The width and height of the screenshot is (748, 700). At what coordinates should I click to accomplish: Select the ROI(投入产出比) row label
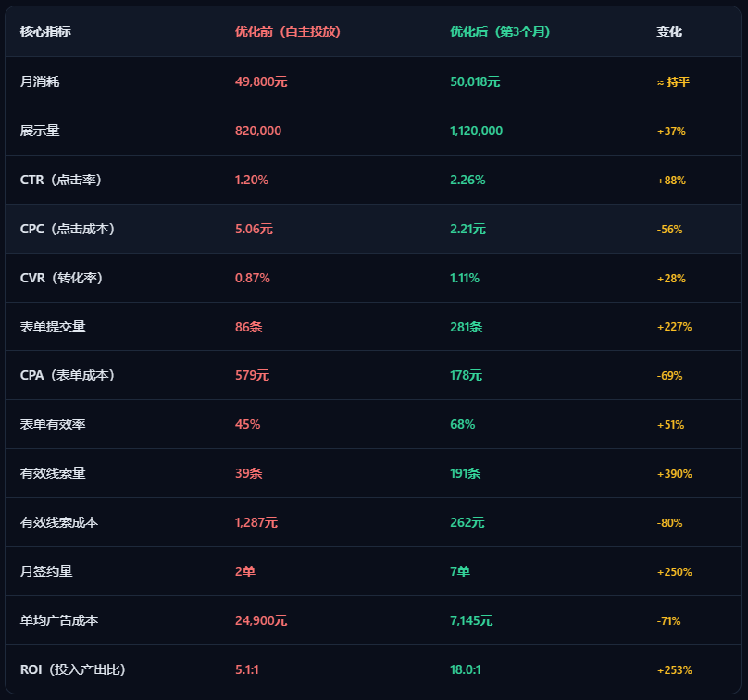[x=72, y=669]
